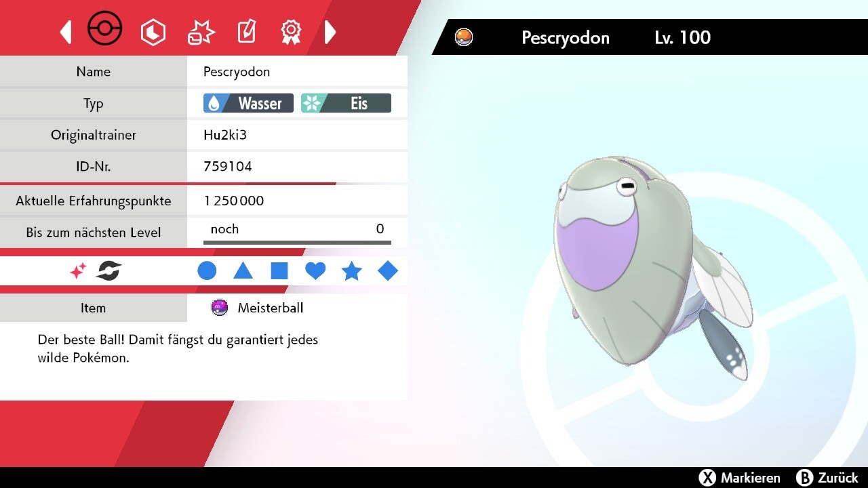Click the Item row label
The width and height of the screenshot is (868, 488).
point(94,308)
